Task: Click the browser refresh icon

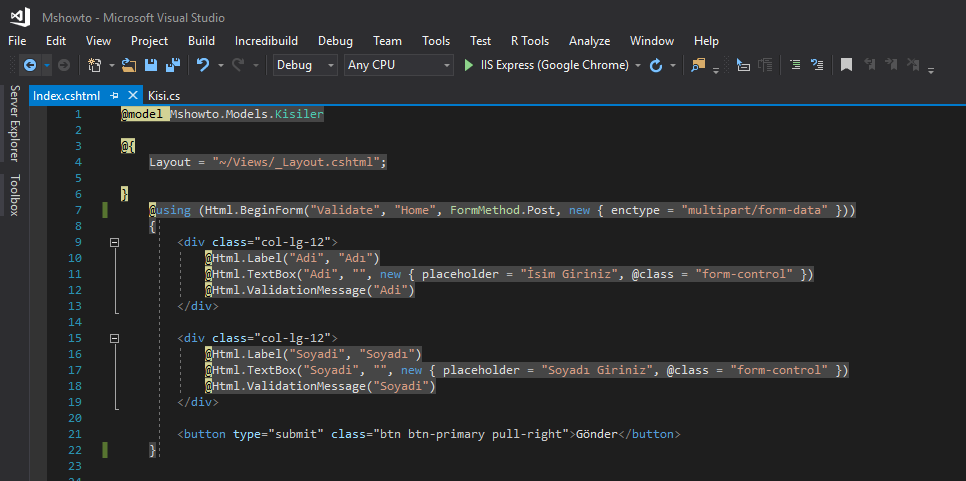Action: point(656,65)
